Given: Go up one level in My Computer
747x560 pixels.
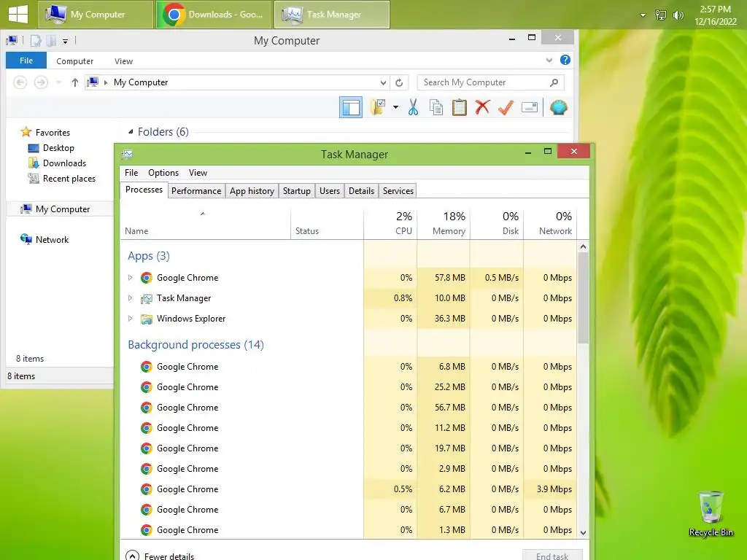Looking at the screenshot, I should point(75,82).
